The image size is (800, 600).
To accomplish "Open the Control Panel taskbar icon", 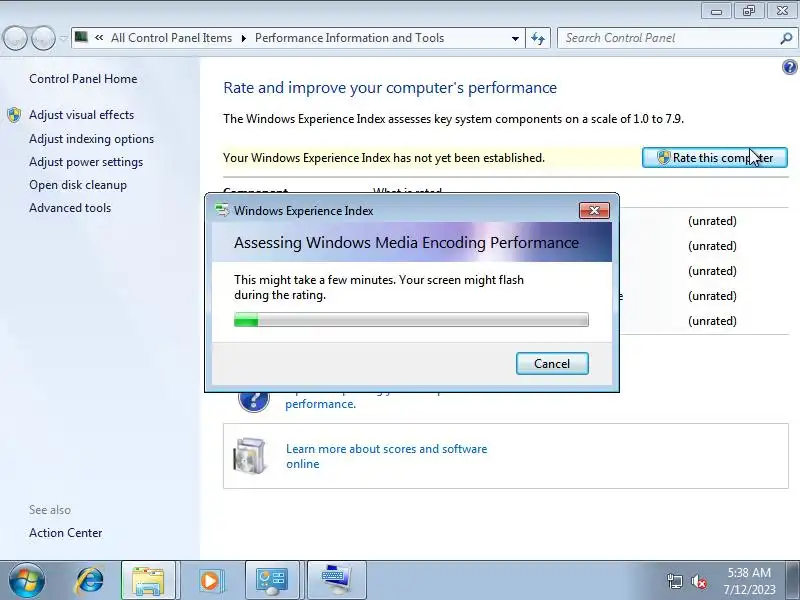I will (272, 581).
